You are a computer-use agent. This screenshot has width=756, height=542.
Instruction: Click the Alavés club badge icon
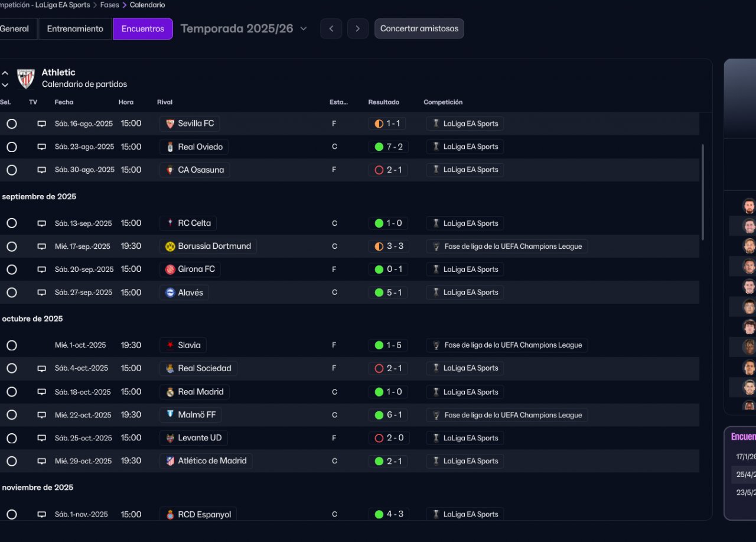click(170, 293)
